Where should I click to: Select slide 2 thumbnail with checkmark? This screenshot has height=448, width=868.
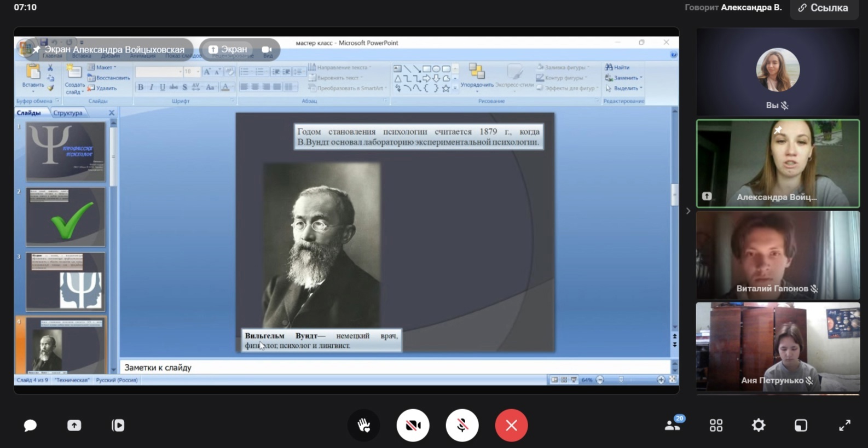(66, 217)
